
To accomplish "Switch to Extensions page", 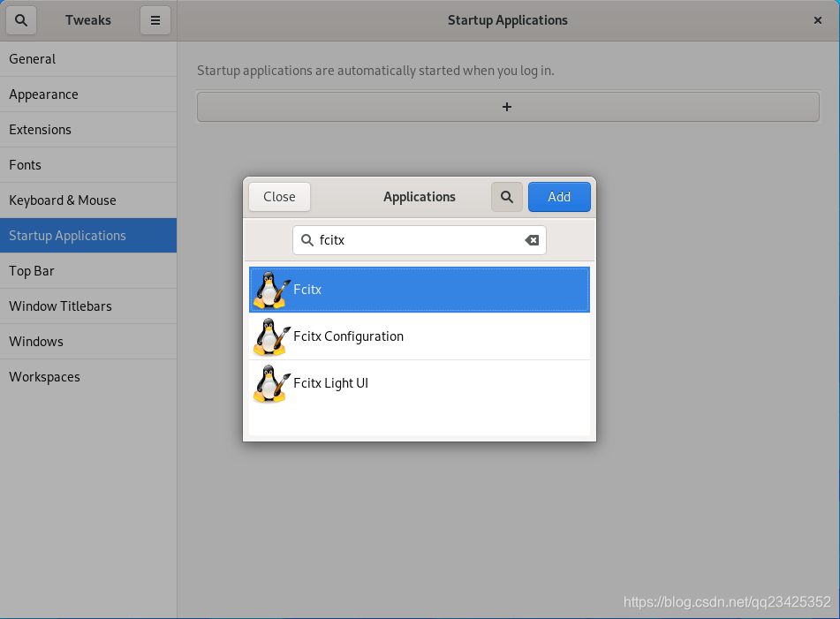I will (88, 130).
